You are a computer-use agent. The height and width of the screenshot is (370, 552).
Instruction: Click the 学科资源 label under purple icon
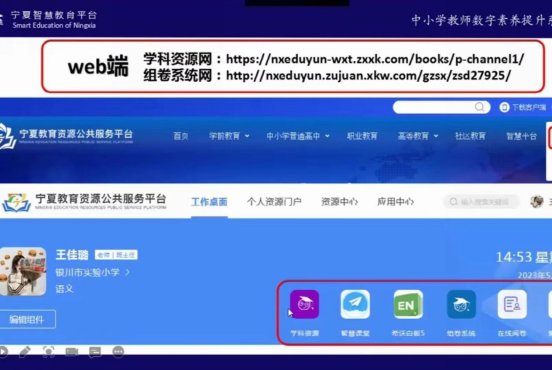305,333
